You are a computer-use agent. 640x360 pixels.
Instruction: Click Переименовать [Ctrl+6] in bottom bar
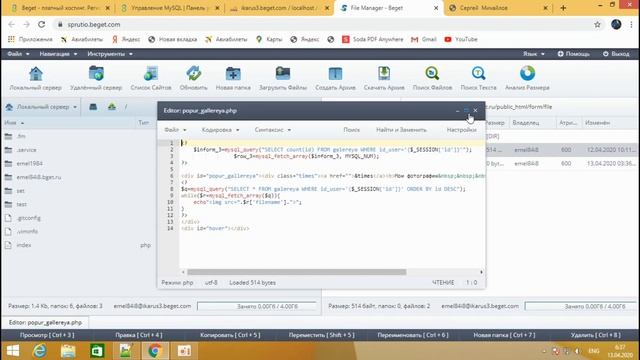click(413, 335)
